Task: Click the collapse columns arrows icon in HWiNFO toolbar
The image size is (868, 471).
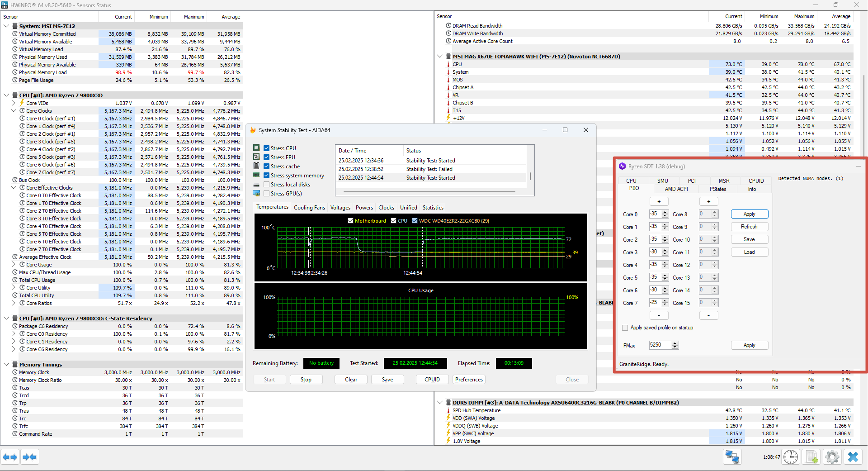Action: pyautogui.click(x=29, y=457)
